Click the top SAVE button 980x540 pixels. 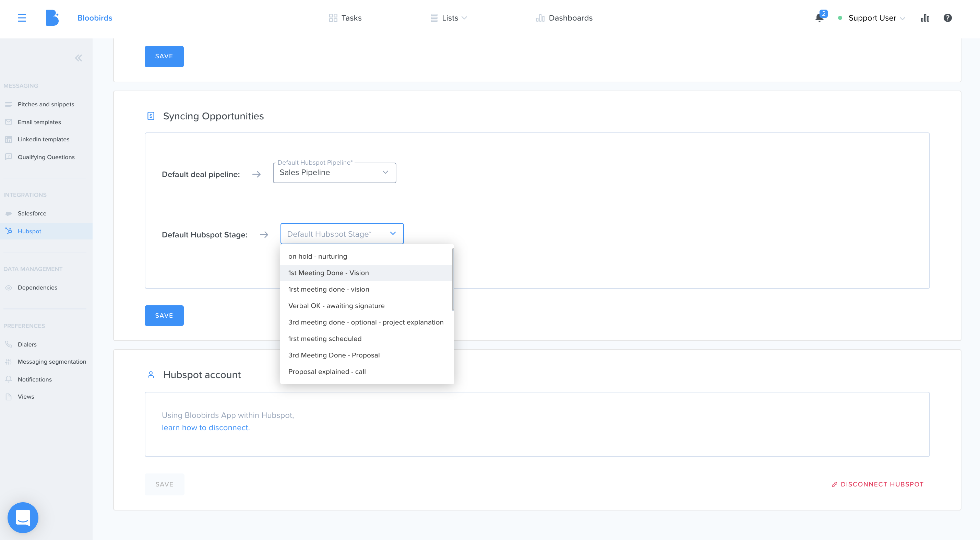[164, 56]
